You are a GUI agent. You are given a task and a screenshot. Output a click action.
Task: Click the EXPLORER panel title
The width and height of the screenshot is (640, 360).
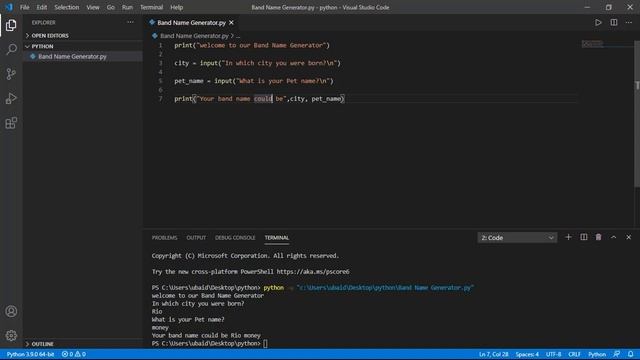tap(44, 22)
